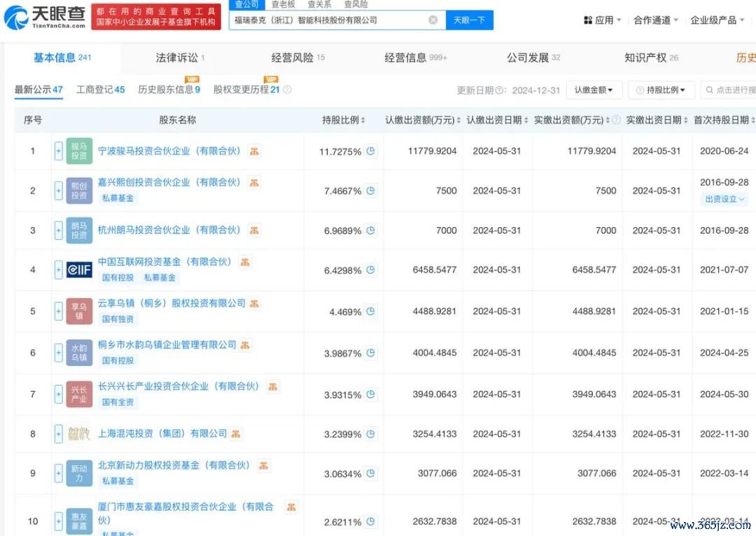Viewport: 756px width, 536px height.
Task: Expand row 3 杭州朗马投资 with plus button
Action: [x=58, y=230]
